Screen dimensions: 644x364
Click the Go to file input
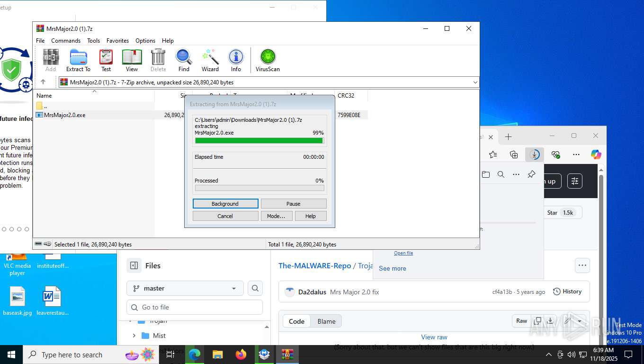click(195, 307)
